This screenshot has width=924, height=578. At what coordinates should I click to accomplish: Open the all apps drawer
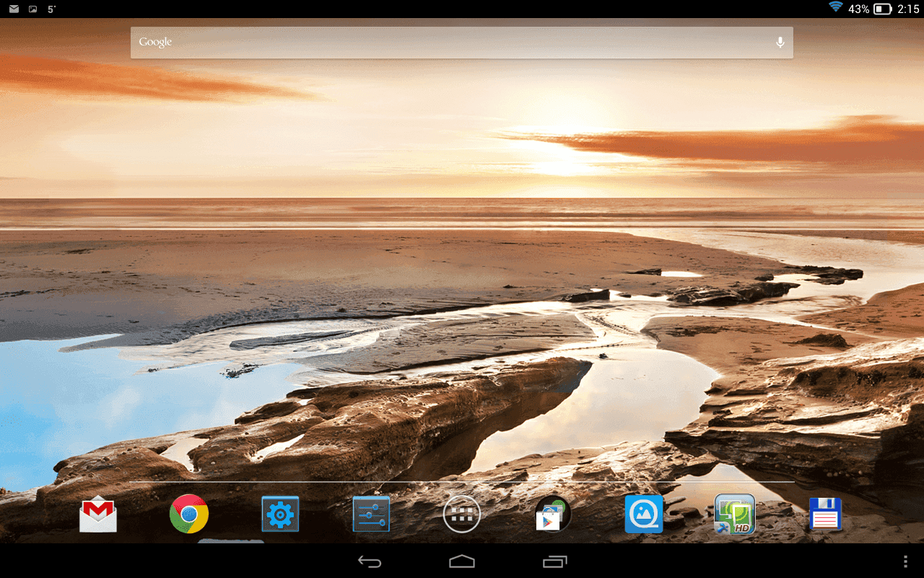[x=462, y=514]
